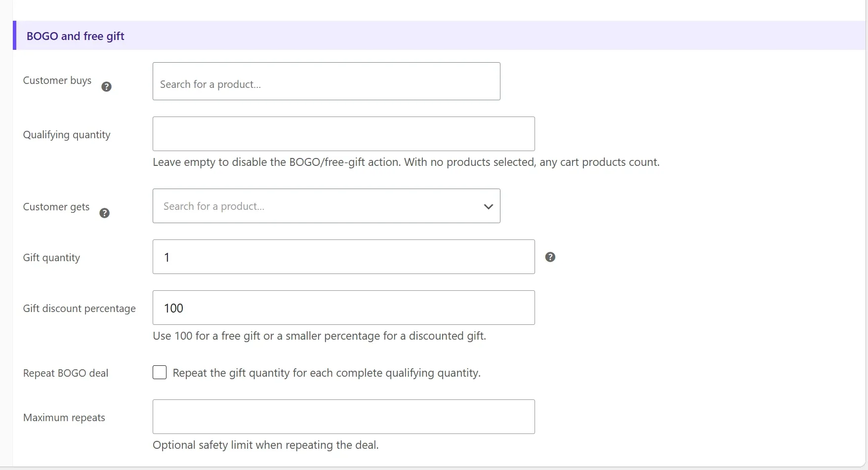Select the Gift discount percentage field showing 100

(343, 308)
